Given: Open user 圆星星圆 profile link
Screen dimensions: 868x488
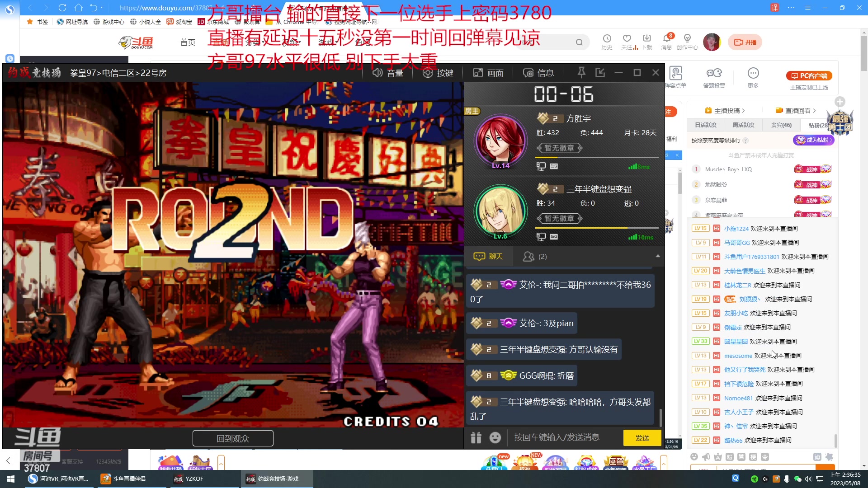Looking at the screenshot, I should (x=736, y=342).
